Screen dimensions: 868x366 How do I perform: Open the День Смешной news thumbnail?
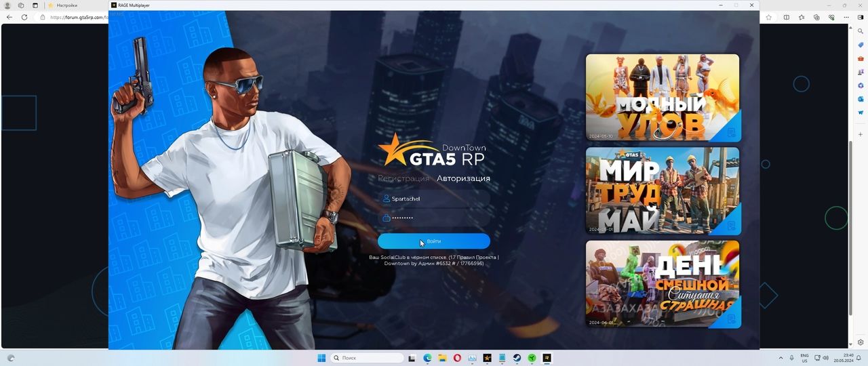(x=663, y=285)
